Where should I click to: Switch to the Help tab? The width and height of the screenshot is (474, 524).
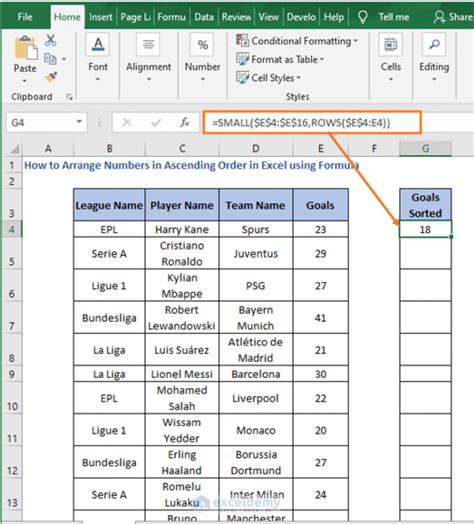click(333, 17)
